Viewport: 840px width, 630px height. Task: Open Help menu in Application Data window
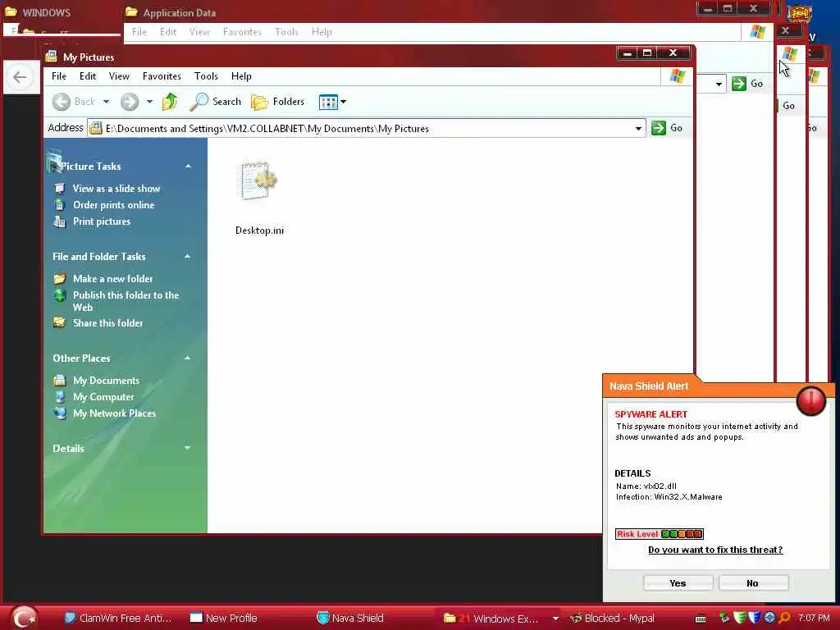click(x=322, y=32)
